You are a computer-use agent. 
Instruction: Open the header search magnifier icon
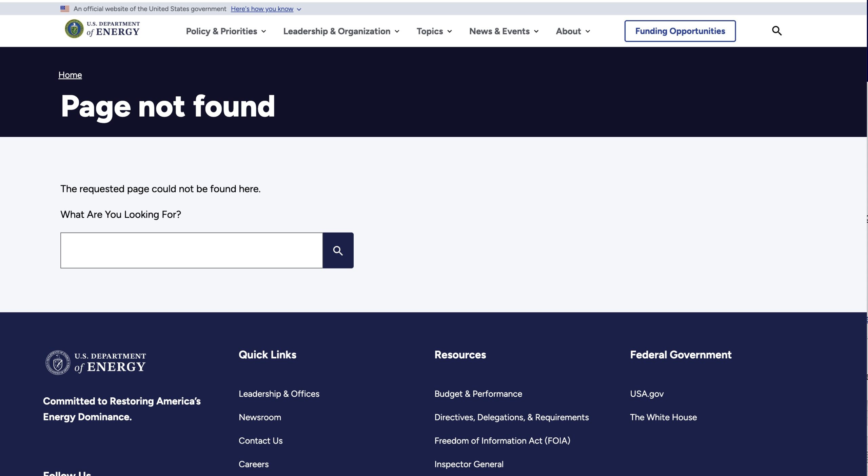click(x=777, y=31)
